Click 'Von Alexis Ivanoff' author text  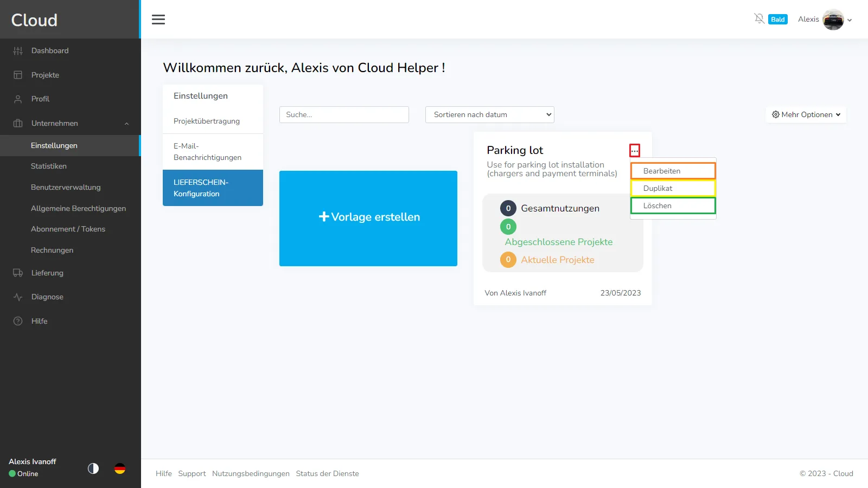tap(515, 293)
